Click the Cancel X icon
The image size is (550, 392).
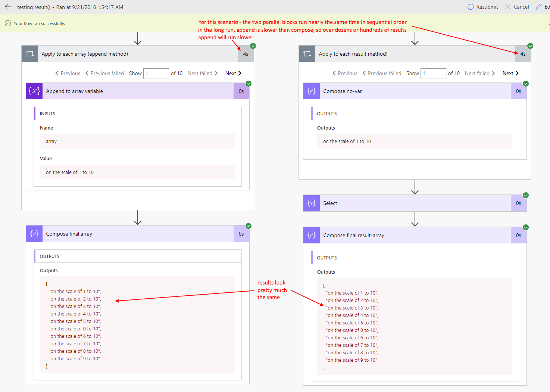tap(508, 7)
